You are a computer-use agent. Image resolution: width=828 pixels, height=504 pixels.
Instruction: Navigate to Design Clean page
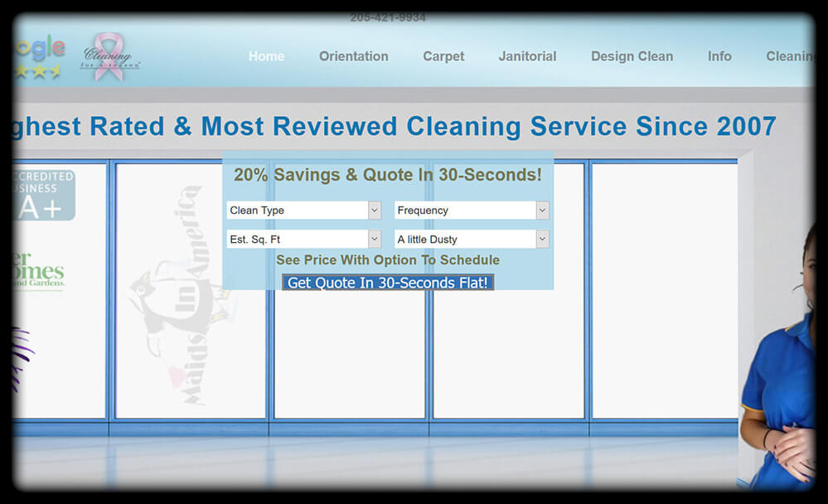(632, 56)
